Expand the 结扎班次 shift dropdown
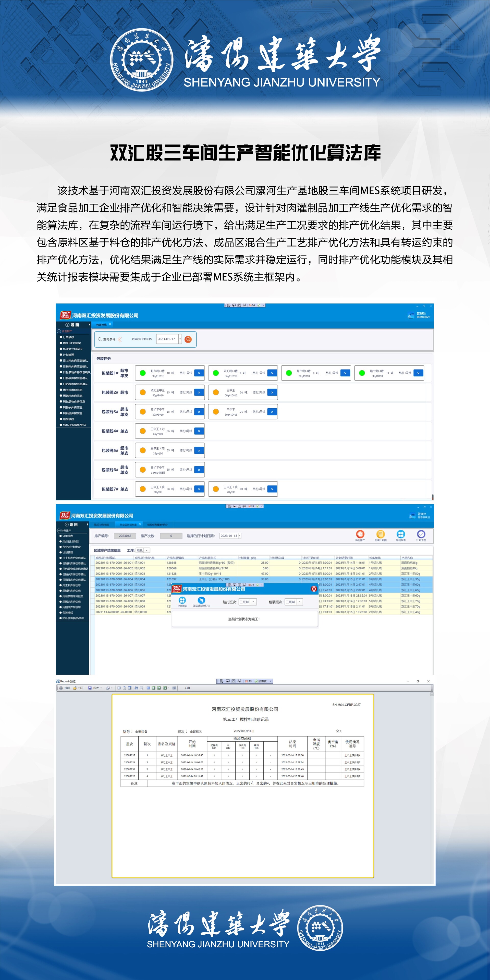Image resolution: width=490 pixels, height=980 pixels. 254,602
